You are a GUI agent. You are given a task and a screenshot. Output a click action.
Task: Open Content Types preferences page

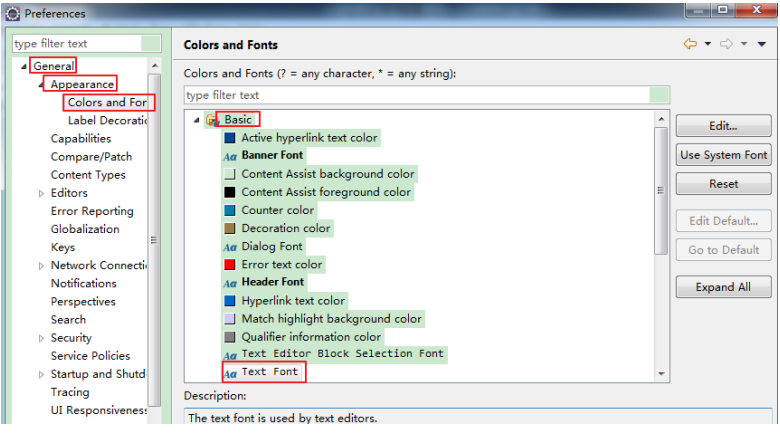(x=88, y=175)
